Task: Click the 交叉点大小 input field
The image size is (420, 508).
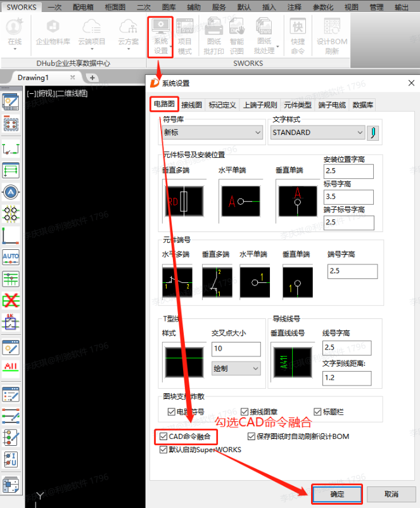Action: coord(236,349)
